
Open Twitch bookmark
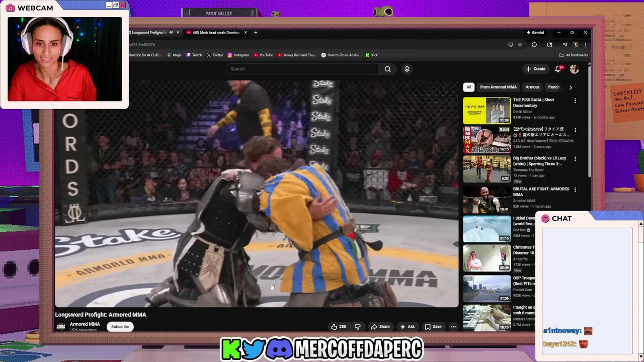pos(194,55)
